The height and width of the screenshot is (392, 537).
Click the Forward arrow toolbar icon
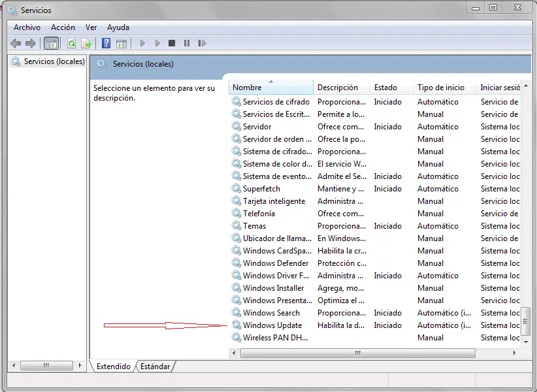[31, 43]
